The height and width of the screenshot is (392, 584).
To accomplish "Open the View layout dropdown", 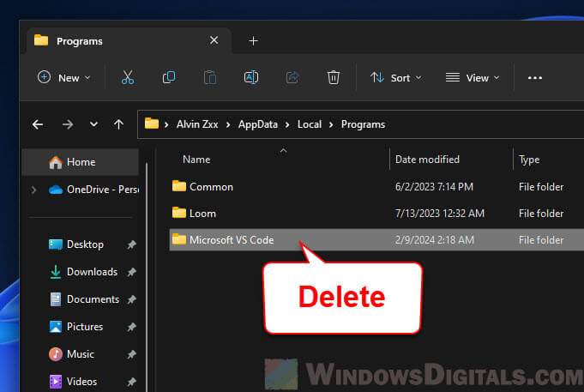I will (x=473, y=77).
